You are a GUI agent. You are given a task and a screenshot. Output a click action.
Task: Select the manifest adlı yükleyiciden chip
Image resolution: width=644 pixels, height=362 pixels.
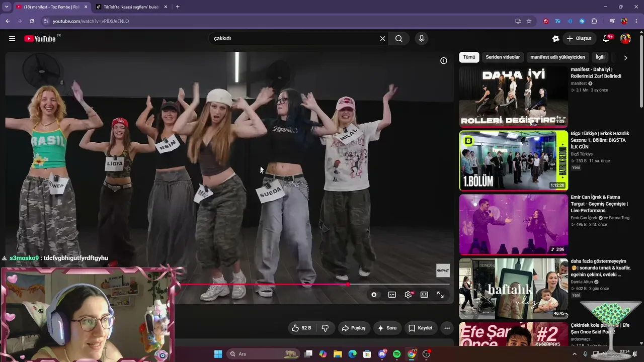[557, 57]
